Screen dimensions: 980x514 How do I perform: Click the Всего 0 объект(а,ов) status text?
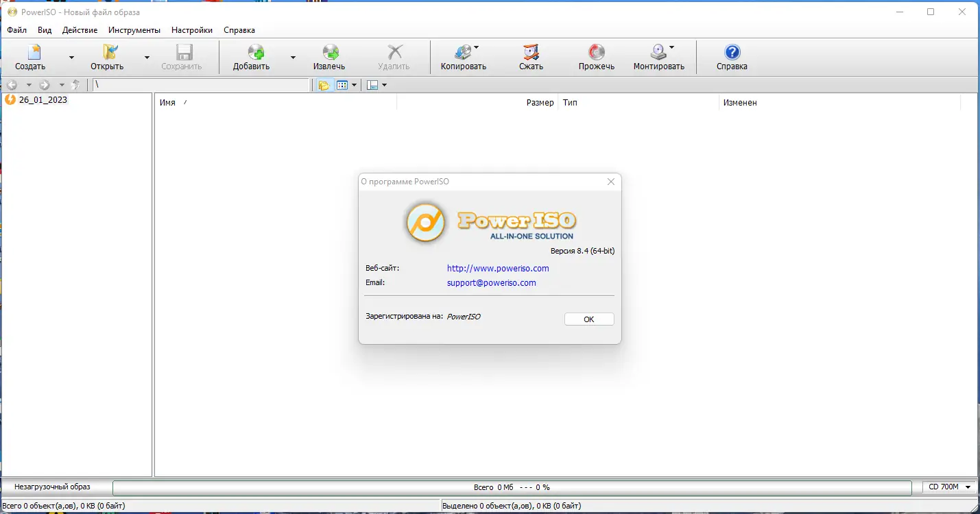[x=63, y=506]
